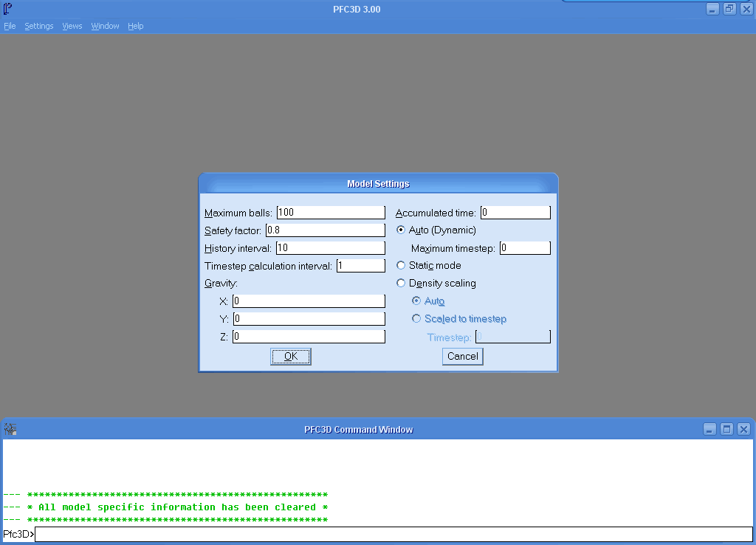This screenshot has width=756, height=545.
Task: Click the Timestep calculation interval field
Action: tap(361, 266)
